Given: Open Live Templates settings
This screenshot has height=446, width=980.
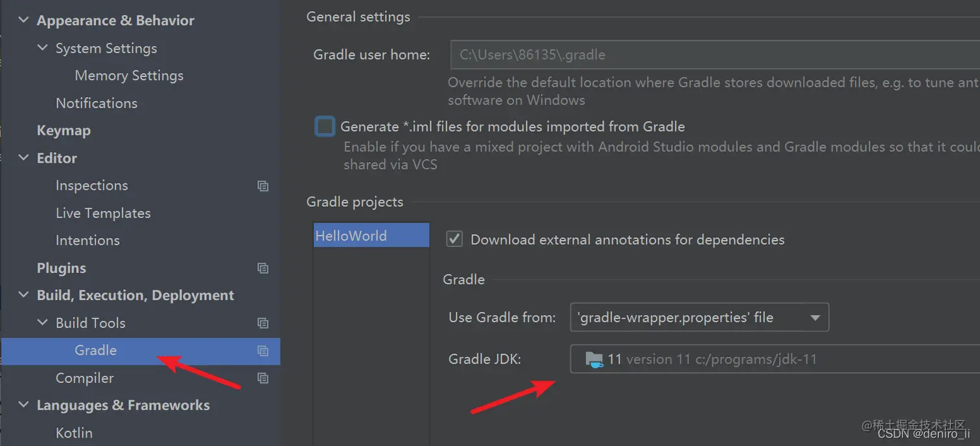Looking at the screenshot, I should (x=103, y=213).
